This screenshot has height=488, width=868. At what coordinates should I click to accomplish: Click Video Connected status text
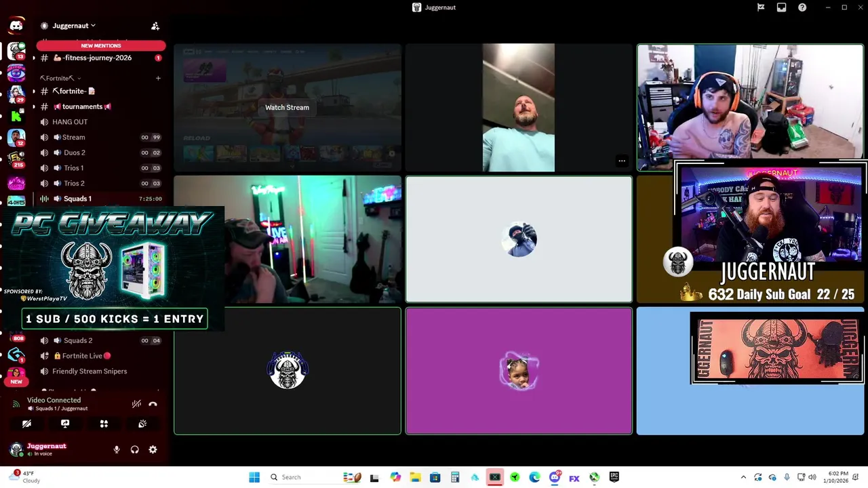[x=54, y=400]
